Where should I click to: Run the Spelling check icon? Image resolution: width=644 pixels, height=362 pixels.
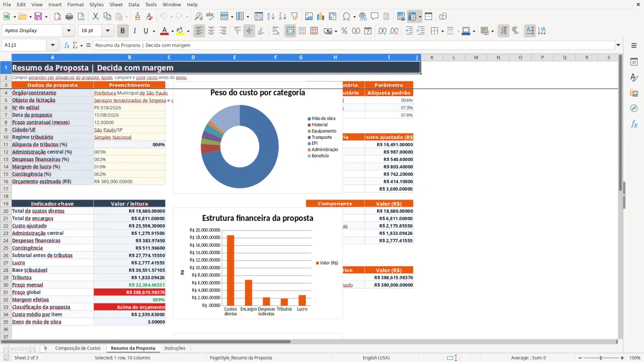click(x=210, y=17)
